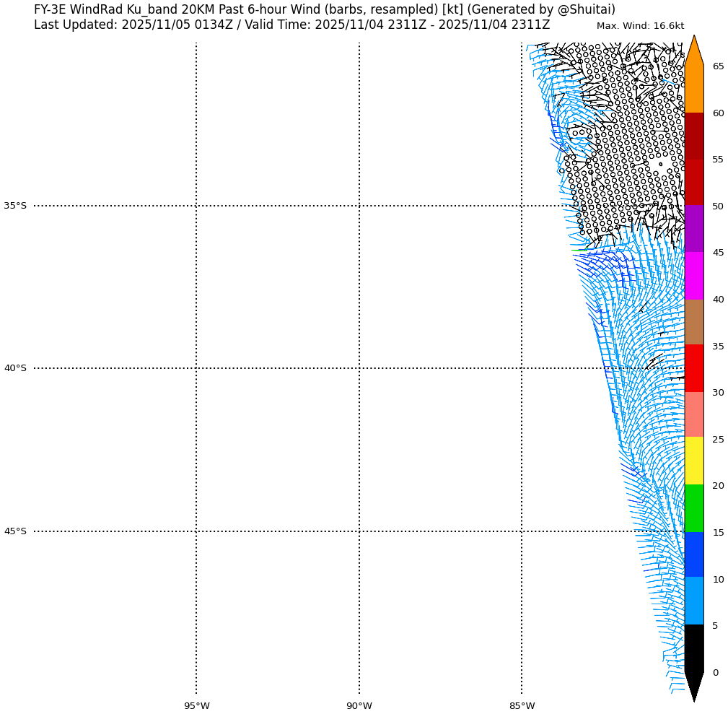This screenshot has width=728, height=714.
Task: Click the 95°W longitude axis label
Action: tap(196, 706)
